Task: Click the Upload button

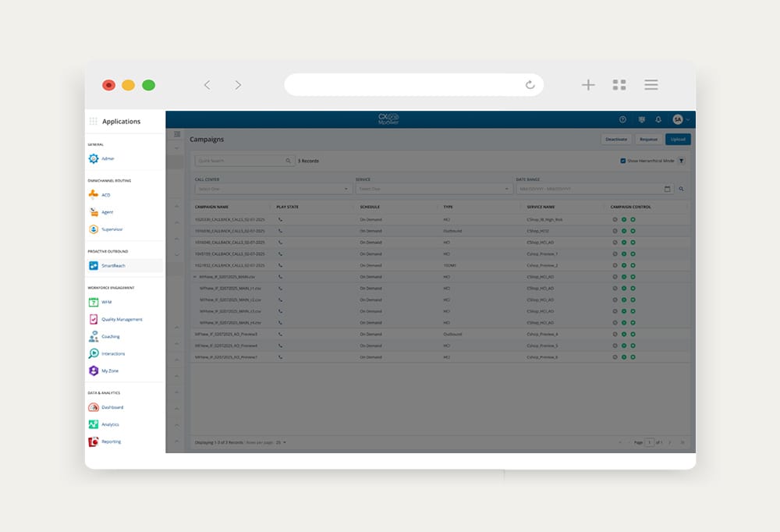Action: 678,139
